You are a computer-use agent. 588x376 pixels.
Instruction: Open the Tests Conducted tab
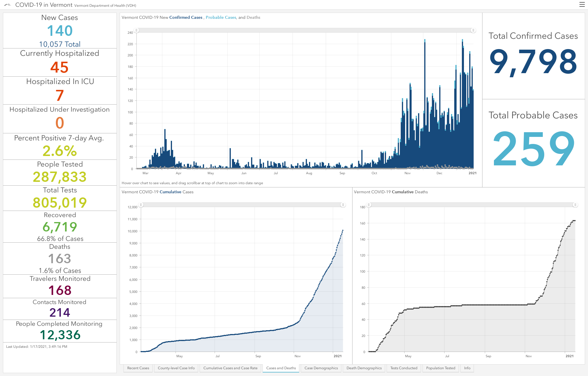[x=404, y=368]
